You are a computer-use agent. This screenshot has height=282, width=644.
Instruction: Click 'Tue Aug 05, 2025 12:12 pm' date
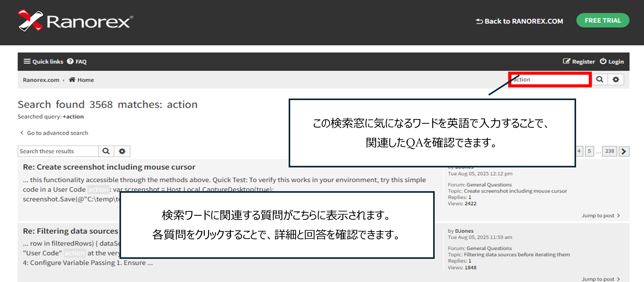coord(480,174)
